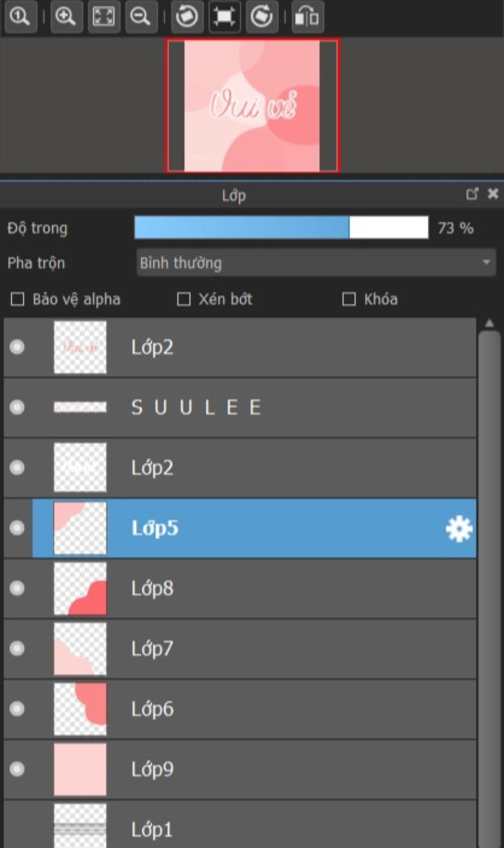
Task: Hide the Lớp8 layer
Action: pos(17,588)
